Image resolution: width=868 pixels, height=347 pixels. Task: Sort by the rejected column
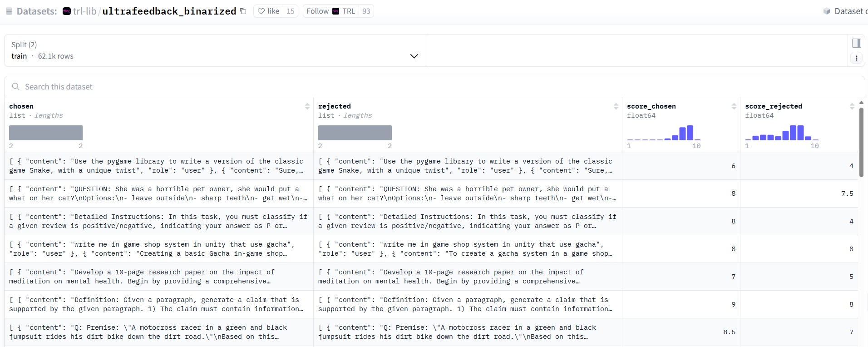click(616, 106)
